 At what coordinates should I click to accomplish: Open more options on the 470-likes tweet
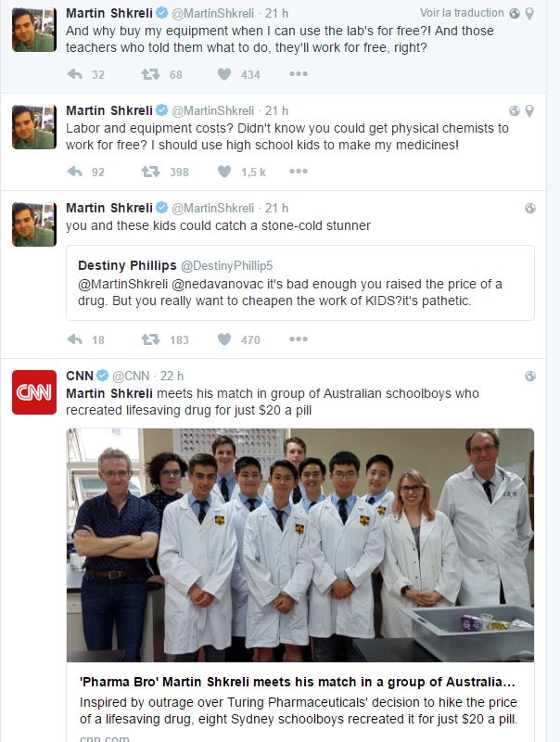click(299, 339)
